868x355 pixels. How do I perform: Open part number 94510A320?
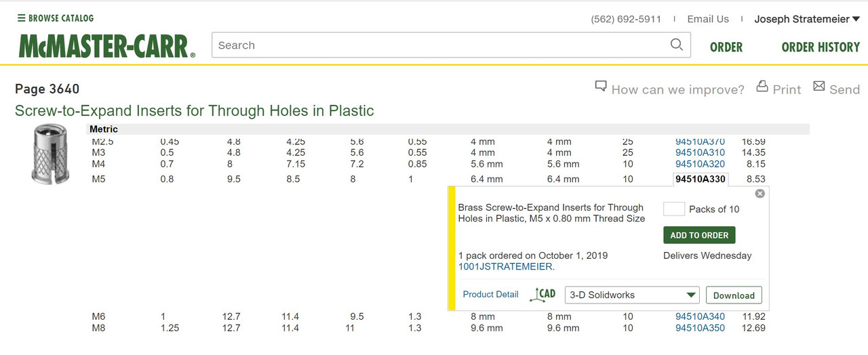pos(700,163)
